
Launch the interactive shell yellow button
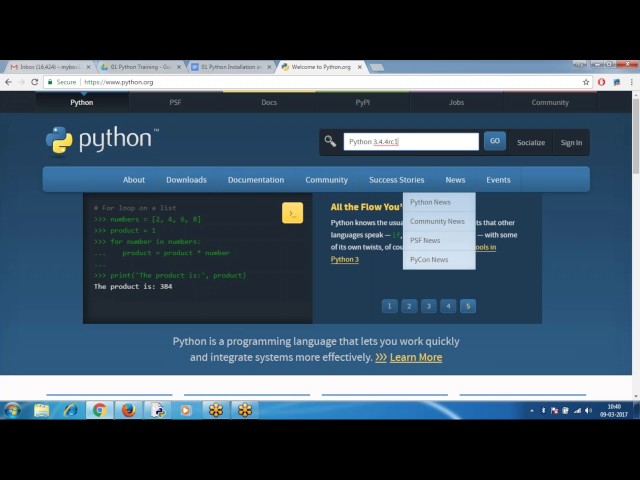292,213
